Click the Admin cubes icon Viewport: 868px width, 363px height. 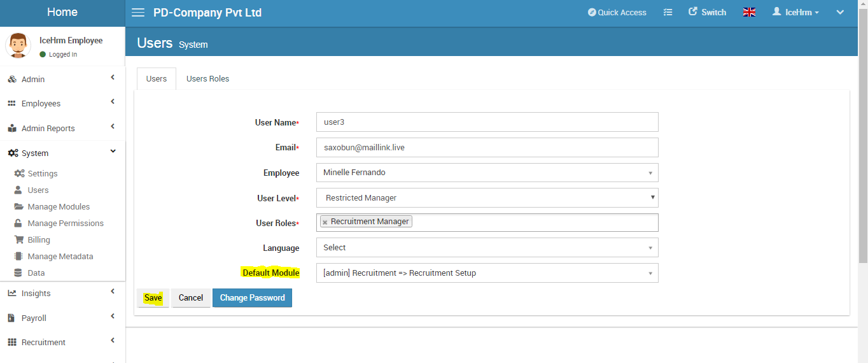(12, 79)
